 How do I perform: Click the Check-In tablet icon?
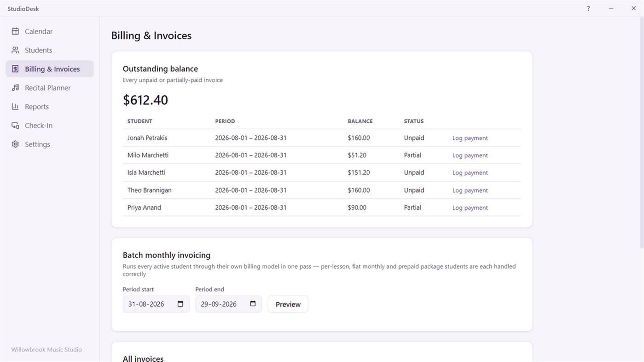(x=15, y=126)
